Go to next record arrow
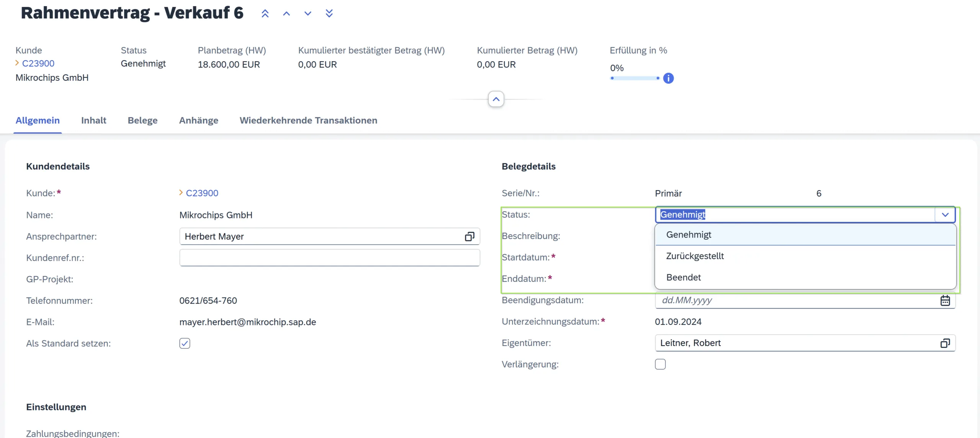The image size is (980, 438). [x=308, y=14]
